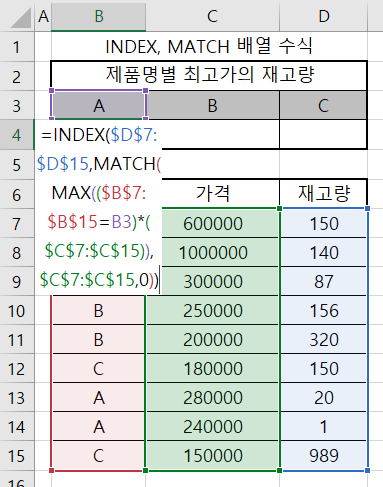Click the heading '제품명별 최고가의 재고량'
This screenshot has height=487, width=383.
click(209, 75)
